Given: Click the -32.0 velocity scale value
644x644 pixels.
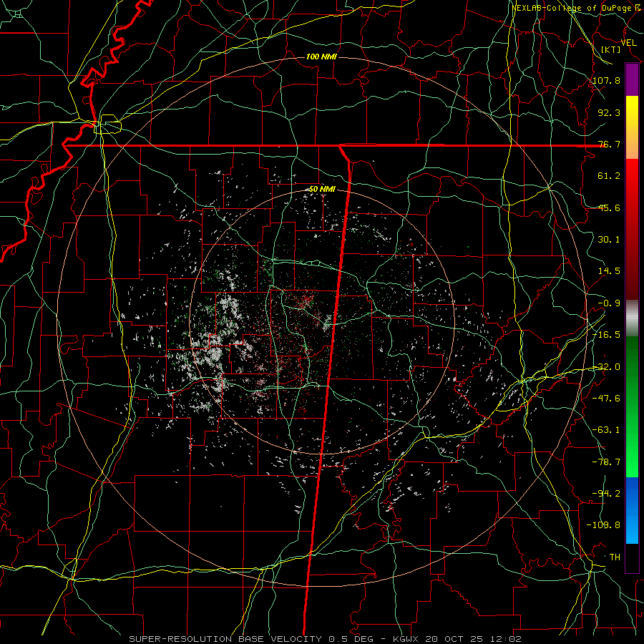Looking at the screenshot, I should 607,367.
